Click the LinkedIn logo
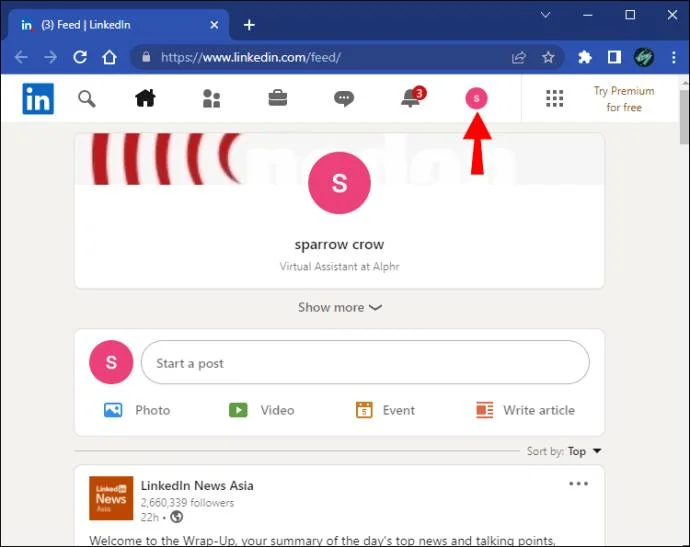 point(38,99)
